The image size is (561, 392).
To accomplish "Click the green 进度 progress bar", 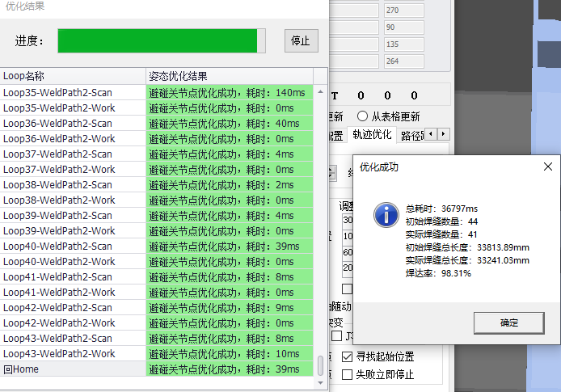I will coord(160,41).
